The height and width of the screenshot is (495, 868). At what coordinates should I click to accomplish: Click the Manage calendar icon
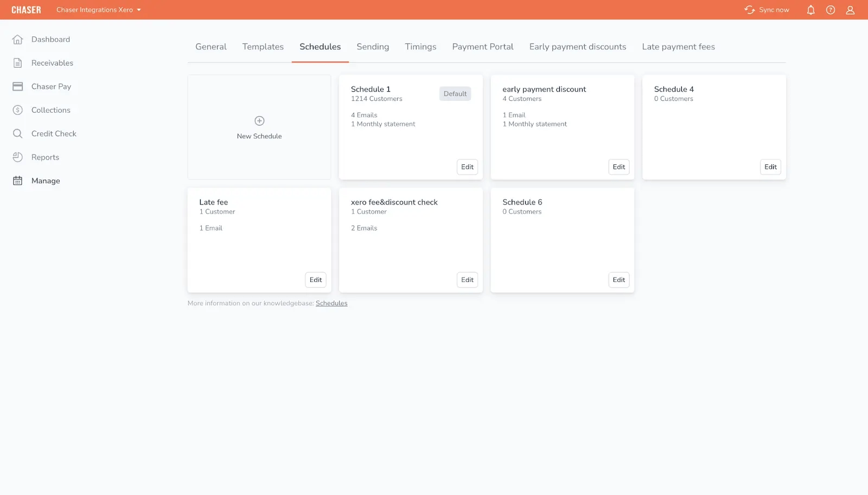pos(18,181)
